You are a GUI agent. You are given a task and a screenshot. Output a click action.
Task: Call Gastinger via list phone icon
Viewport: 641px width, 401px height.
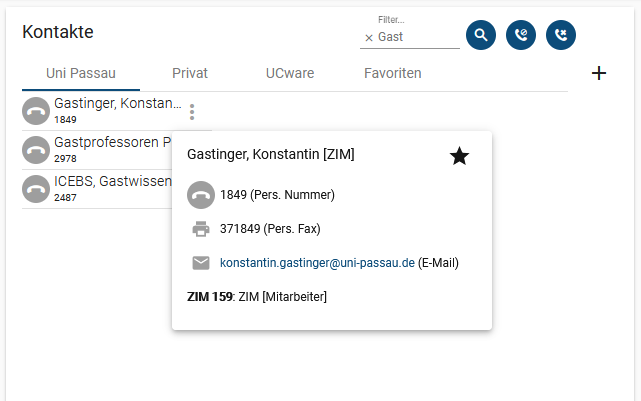point(36,111)
